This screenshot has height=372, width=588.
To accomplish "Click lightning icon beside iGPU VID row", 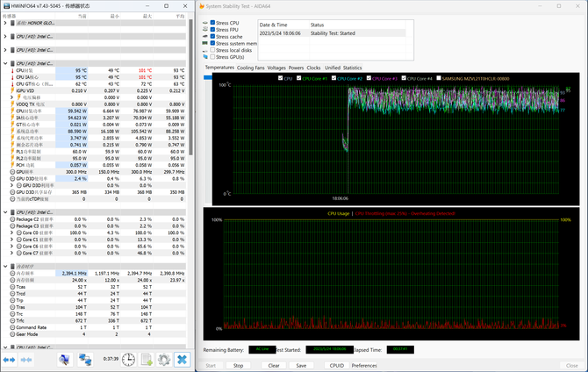I will (x=12, y=90).
